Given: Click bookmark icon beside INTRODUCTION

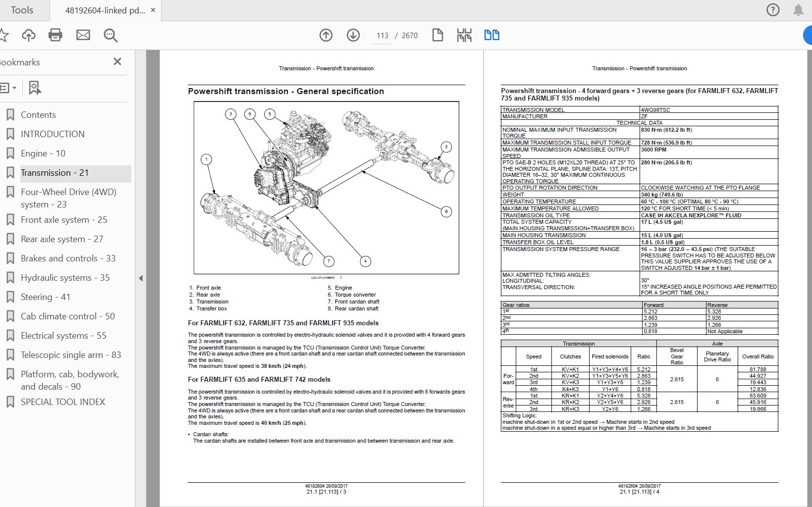Looking at the screenshot, I should tap(10, 134).
